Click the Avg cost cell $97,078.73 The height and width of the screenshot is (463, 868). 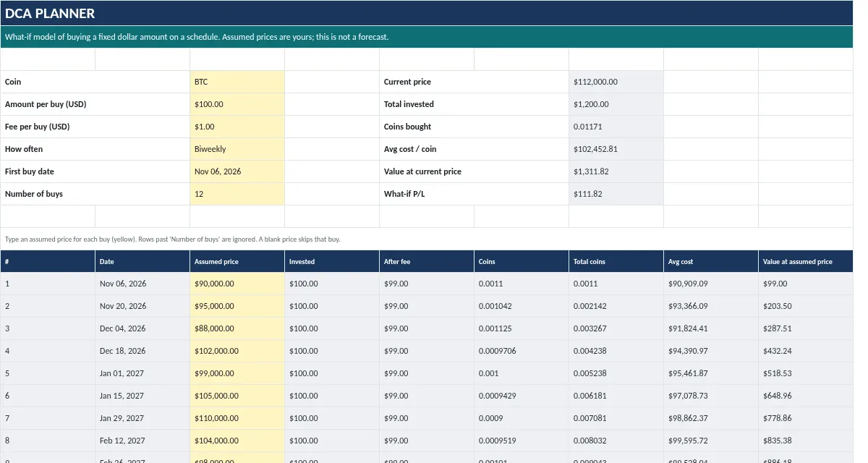(x=711, y=396)
